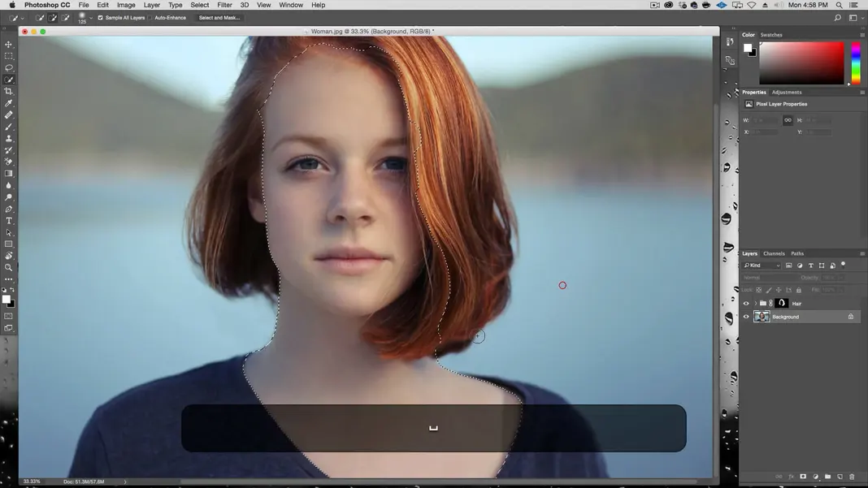
Task: Expand the Hair group
Action: click(x=755, y=303)
